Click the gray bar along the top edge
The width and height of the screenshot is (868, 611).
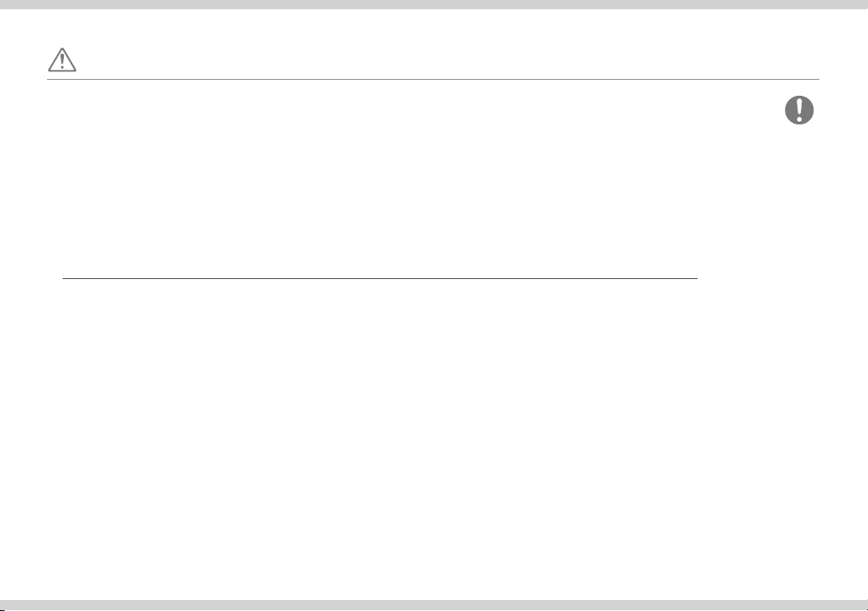click(434, 4)
